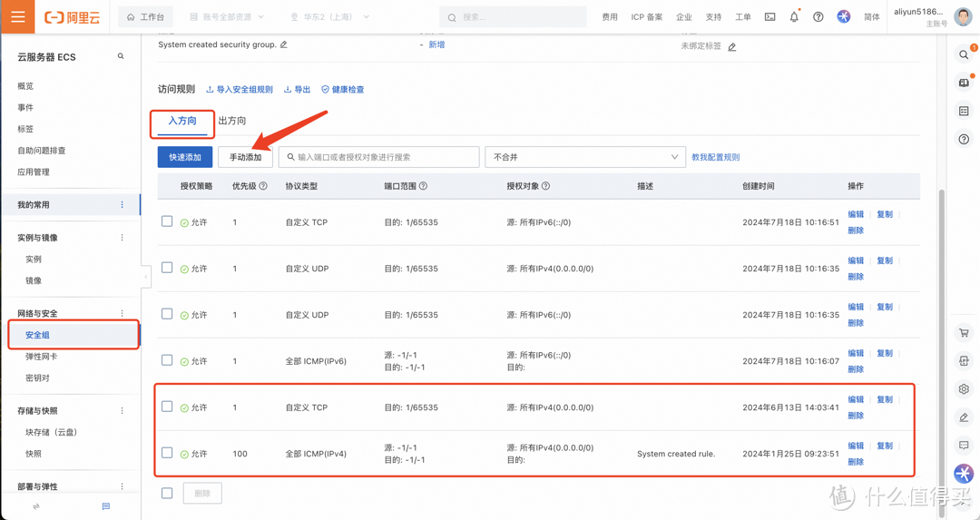The width and height of the screenshot is (980, 520).
Task: Click the search icon beside 云服务器 ECS
Action: click(x=121, y=56)
